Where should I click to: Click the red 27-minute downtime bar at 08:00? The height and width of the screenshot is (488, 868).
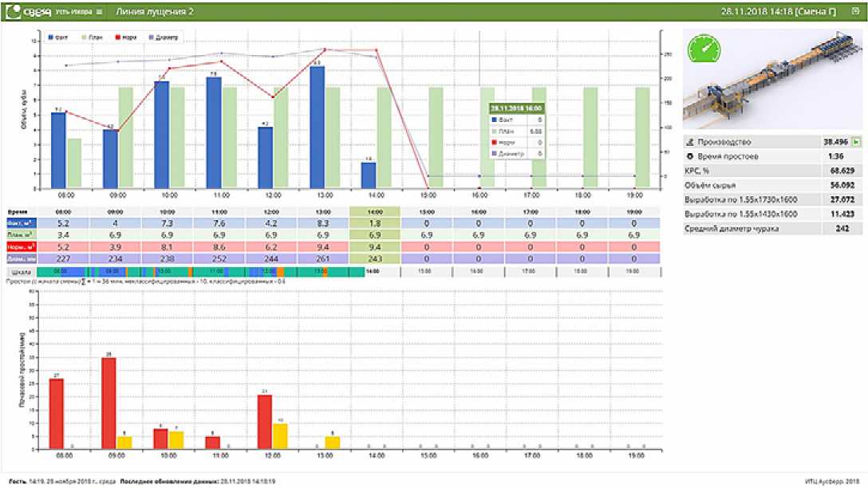57,414
